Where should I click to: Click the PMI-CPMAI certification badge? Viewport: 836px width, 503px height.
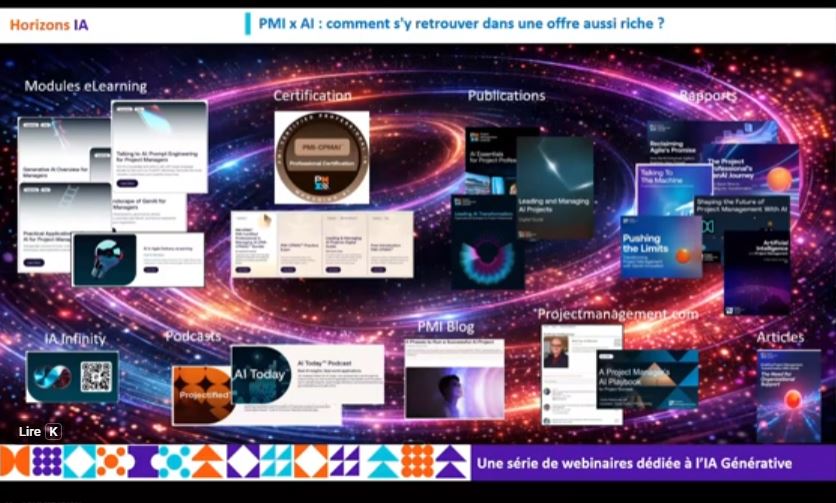[x=321, y=157]
